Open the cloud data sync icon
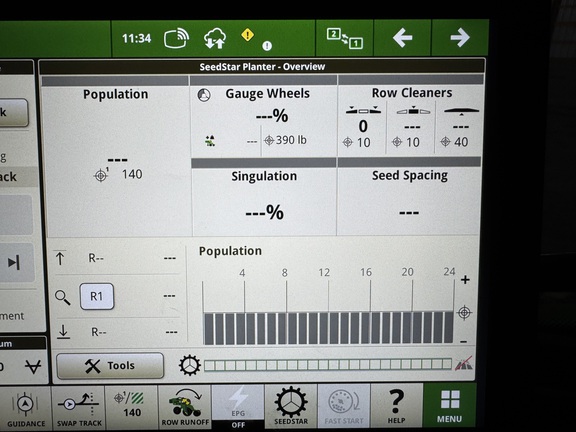Screen dimensions: 576x432 tap(215, 38)
